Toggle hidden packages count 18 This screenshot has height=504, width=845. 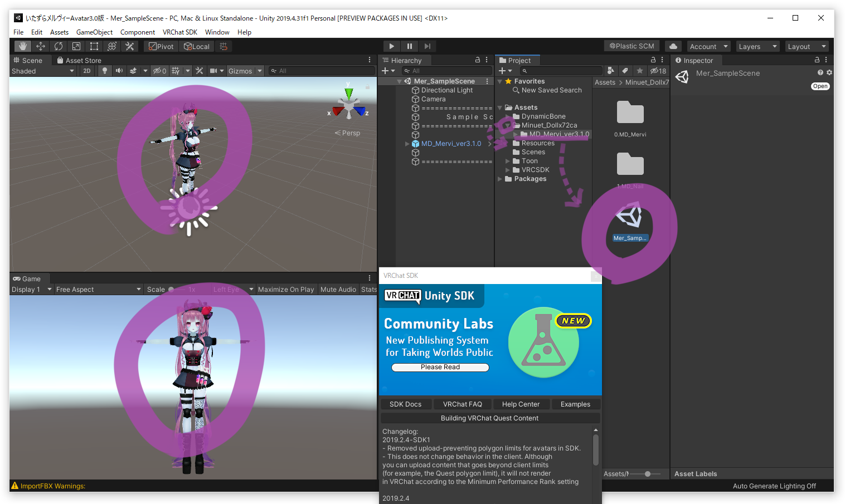(x=658, y=71)
